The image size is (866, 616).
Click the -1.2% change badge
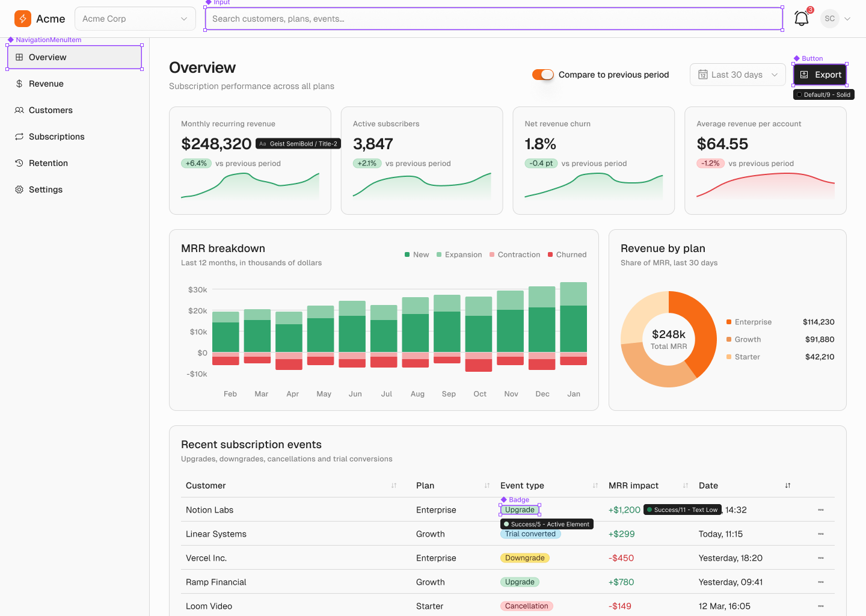click(x=711, y=164)
